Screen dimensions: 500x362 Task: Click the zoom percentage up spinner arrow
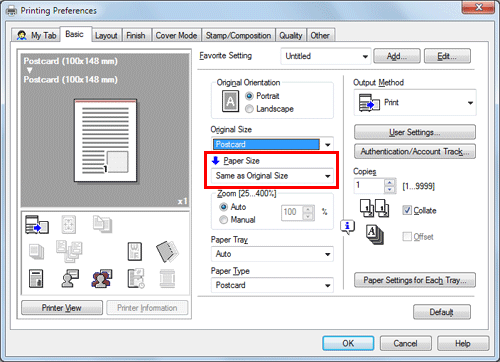308,209
